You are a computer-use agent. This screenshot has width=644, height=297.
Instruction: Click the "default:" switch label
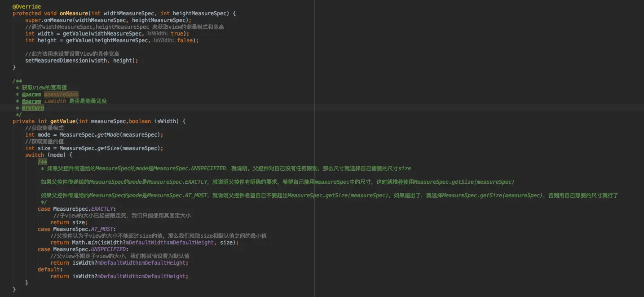point(50,270)
